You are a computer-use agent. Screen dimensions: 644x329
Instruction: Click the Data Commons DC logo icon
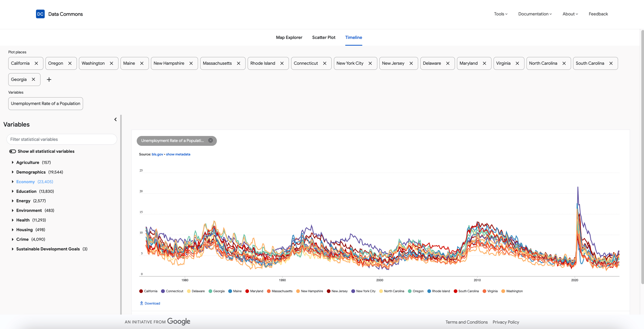click(40, 14)
